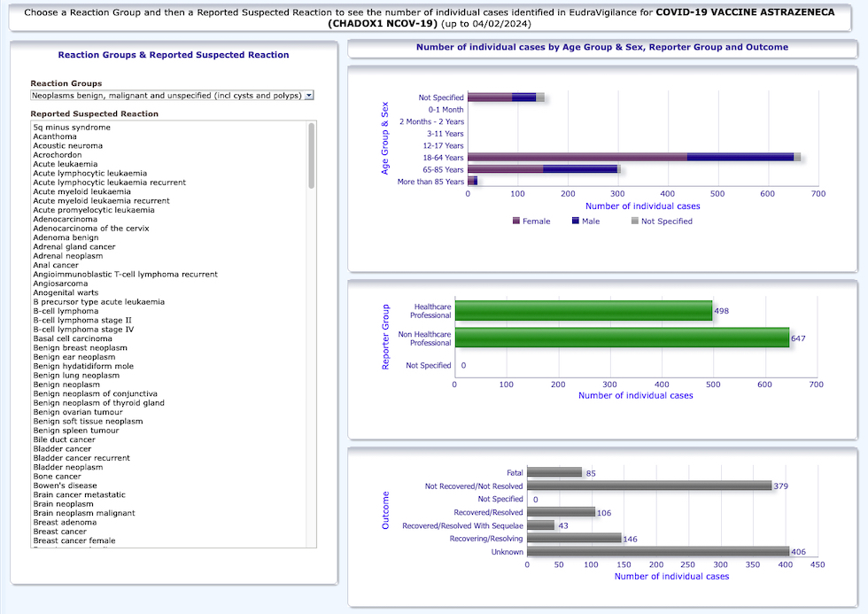Select 'Benign lung neoplasm' entry

click(76, 376)
